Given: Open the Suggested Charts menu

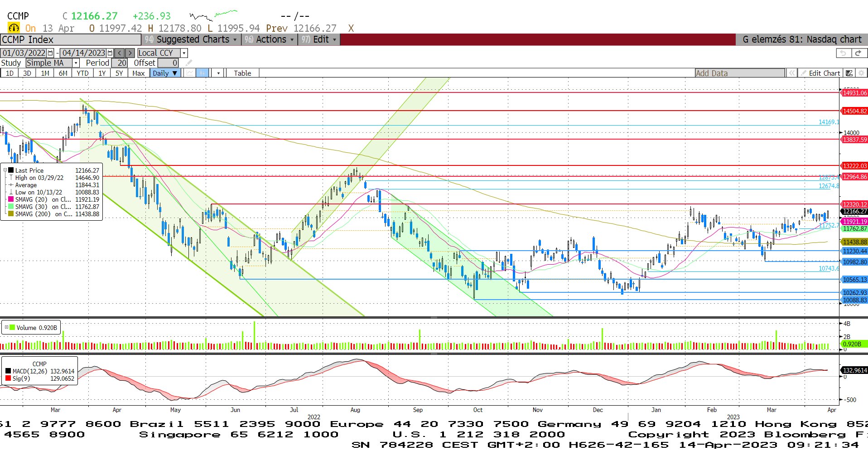Looking at the screenshot, I should 191,39.
